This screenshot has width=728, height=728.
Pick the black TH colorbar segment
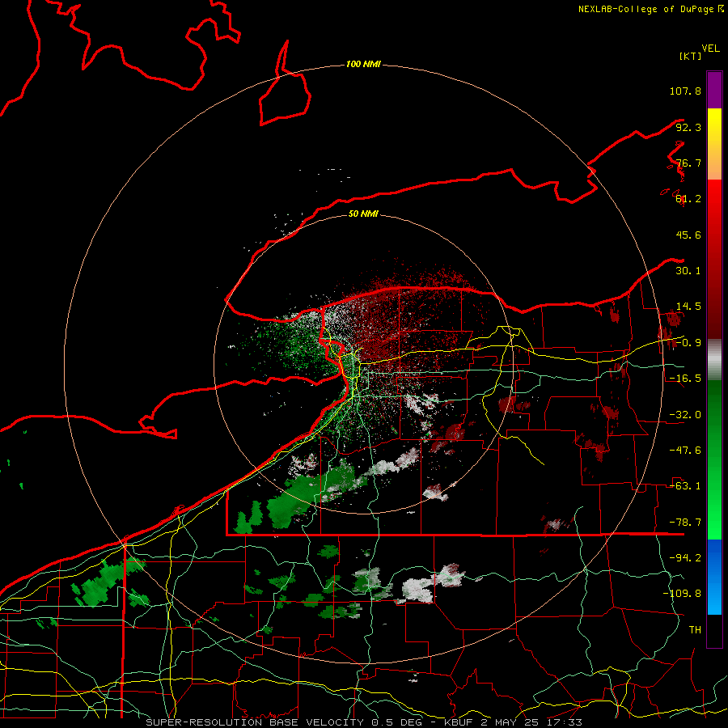click(714, 630)
